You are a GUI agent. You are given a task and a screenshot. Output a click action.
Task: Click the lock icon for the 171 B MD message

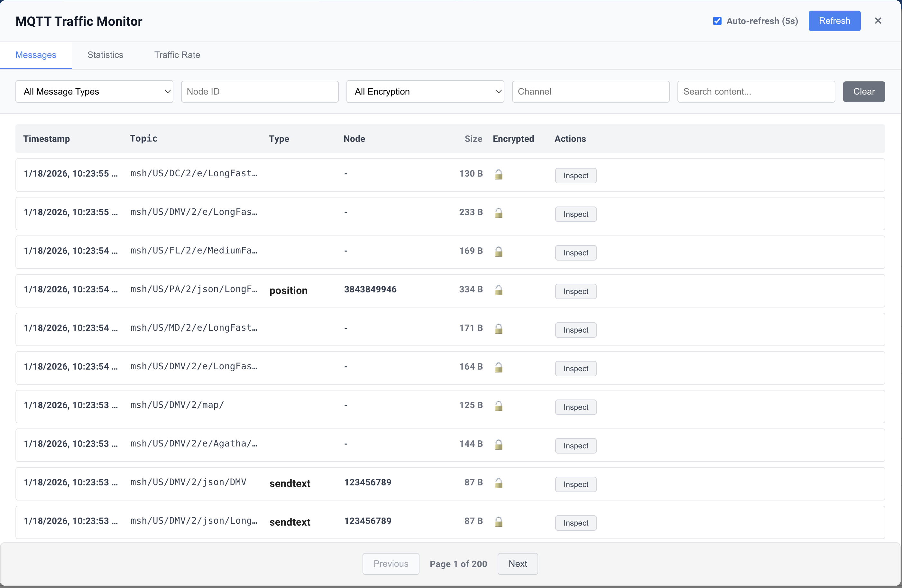coord(499,329)
